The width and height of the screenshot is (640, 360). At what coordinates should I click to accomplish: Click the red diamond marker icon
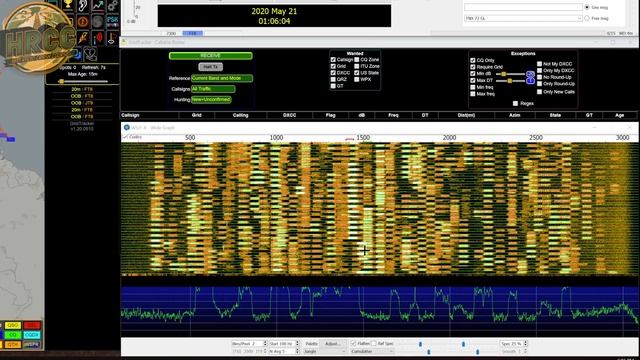(98, 38)
